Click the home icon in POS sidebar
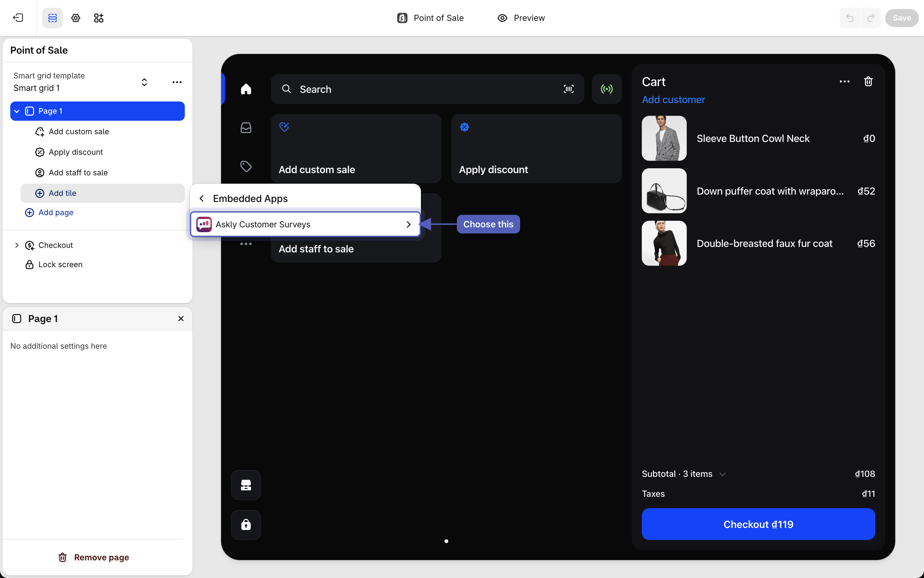The width and height of the screenshot is (924, 578). [x=246, y=89]
